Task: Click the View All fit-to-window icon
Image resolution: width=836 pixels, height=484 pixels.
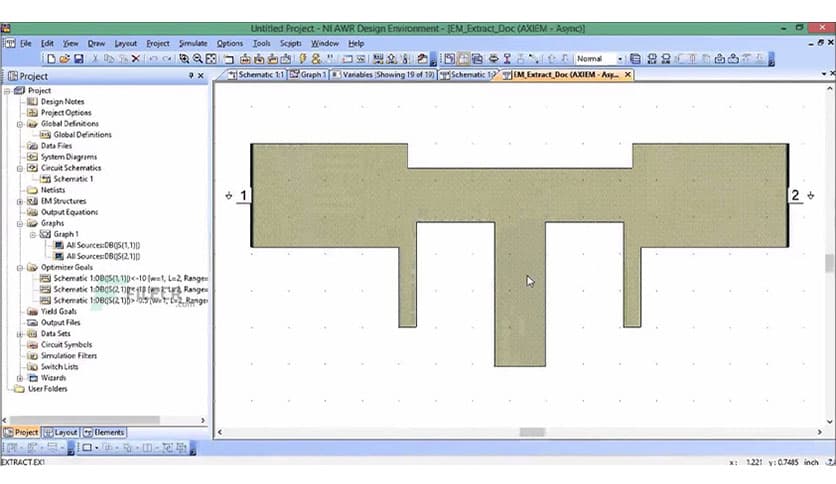Action: click(211, 59)
